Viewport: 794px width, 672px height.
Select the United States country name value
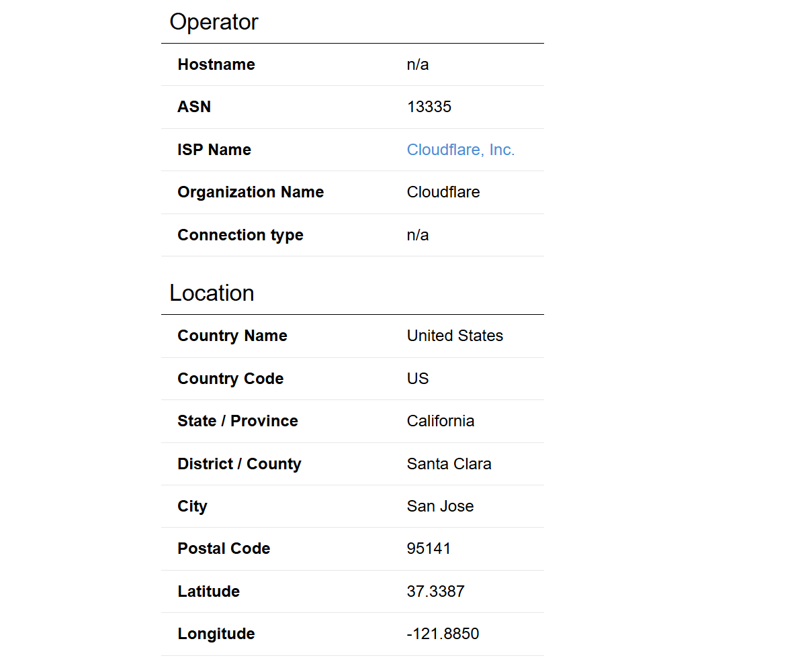[x=455, y=336]
